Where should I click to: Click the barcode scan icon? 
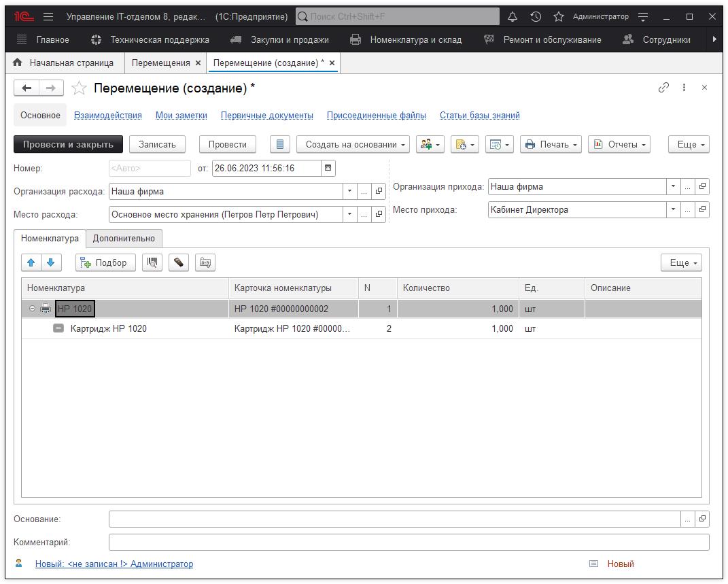152,262
